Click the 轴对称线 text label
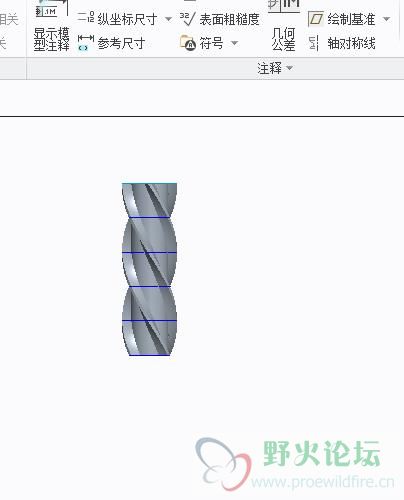 pos(351,43)
